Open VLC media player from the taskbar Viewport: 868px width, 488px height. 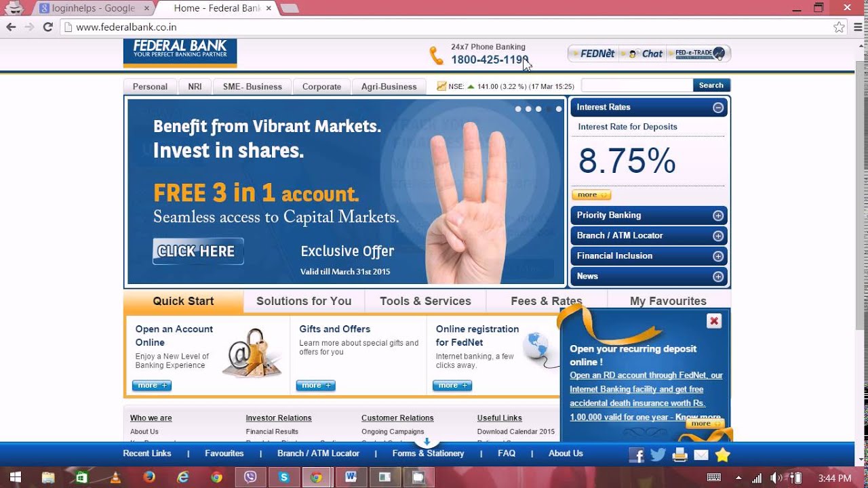115,477
